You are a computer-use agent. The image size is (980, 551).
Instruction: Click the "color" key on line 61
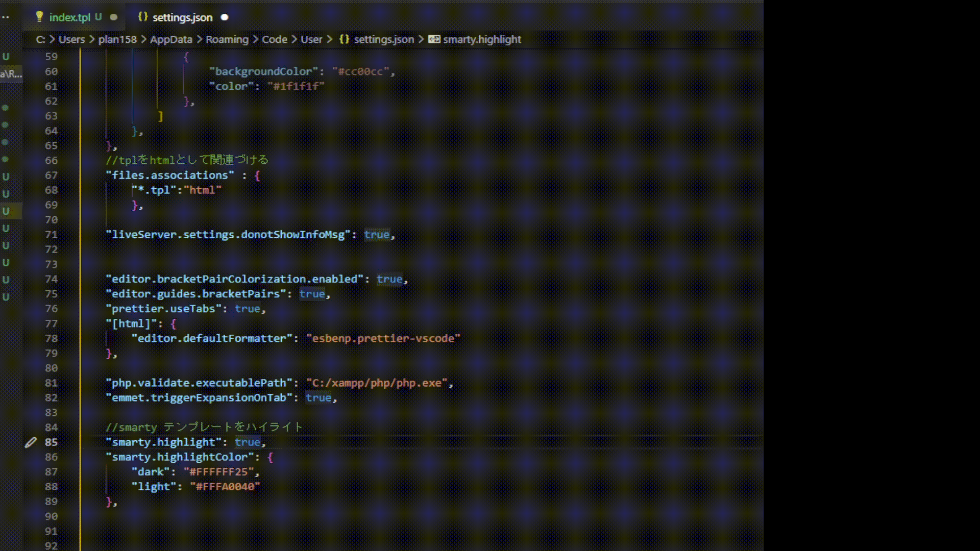(231, 86)
